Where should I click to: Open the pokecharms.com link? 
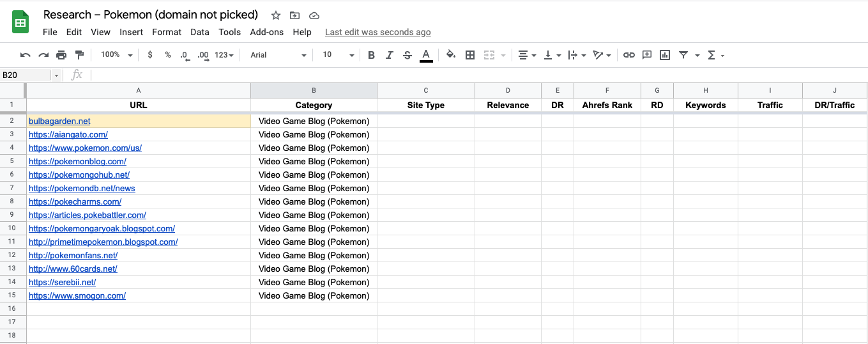(x=75, y=201)
